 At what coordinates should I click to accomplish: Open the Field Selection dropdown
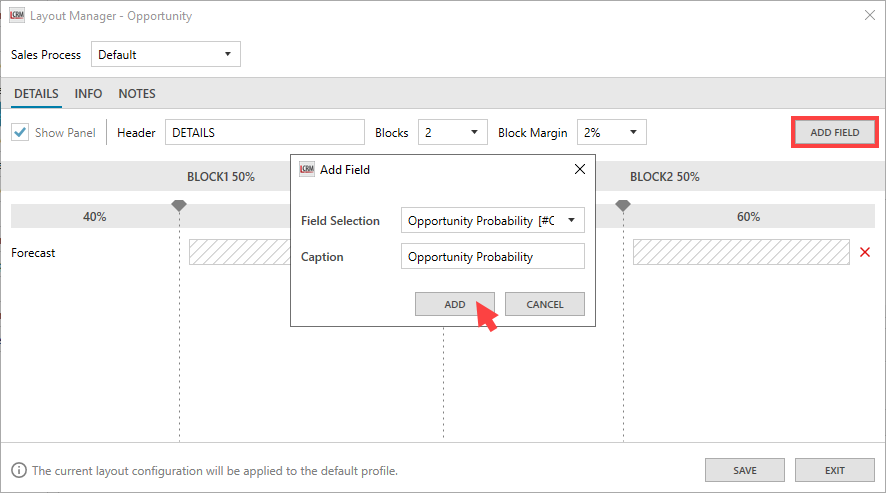[x=492, y=221]
